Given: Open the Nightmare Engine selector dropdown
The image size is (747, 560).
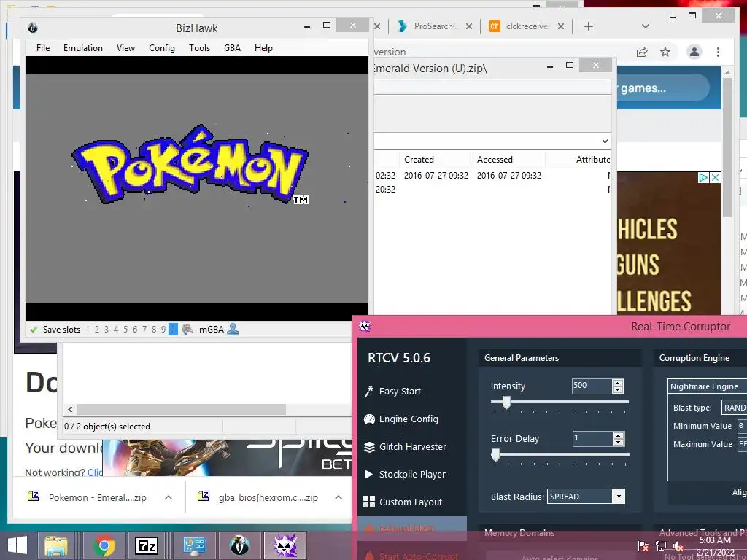Looking at the screenshot, I should click(x=707, y=386).
